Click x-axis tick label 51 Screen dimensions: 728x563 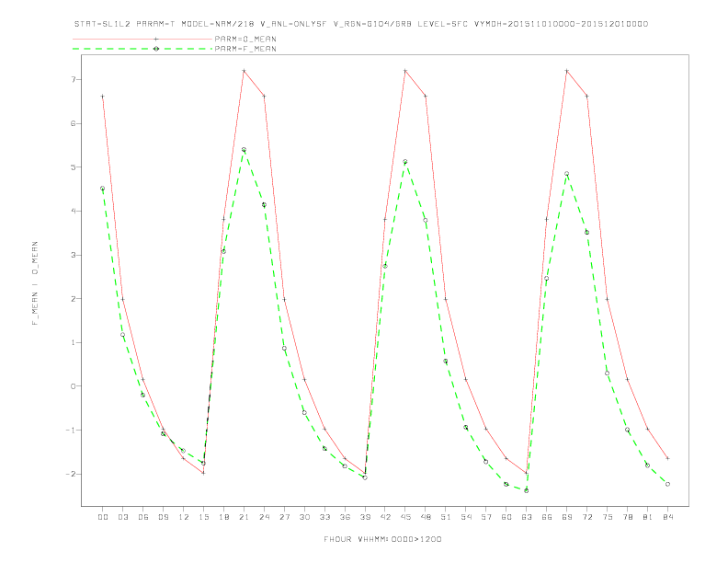click(x=446, y=517)
